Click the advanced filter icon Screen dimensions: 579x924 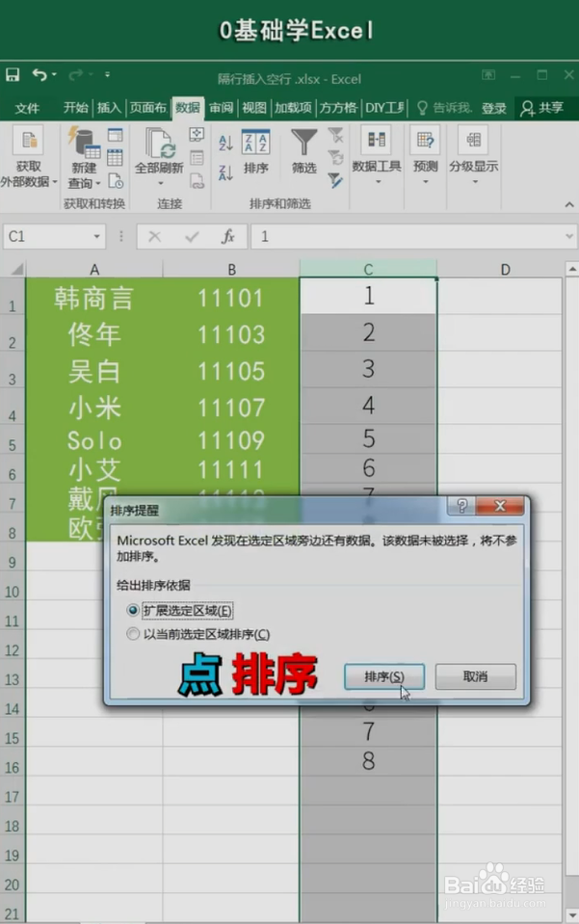(335, 180)
